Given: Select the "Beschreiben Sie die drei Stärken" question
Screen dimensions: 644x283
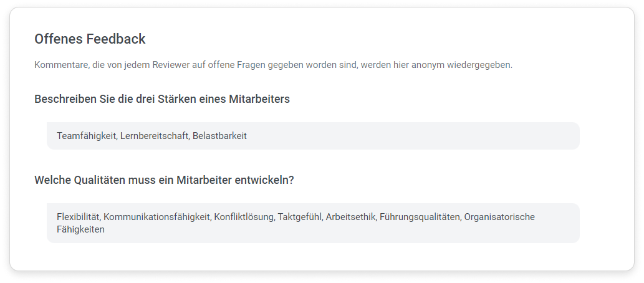Looking at the screenshot, I should 162,99.
